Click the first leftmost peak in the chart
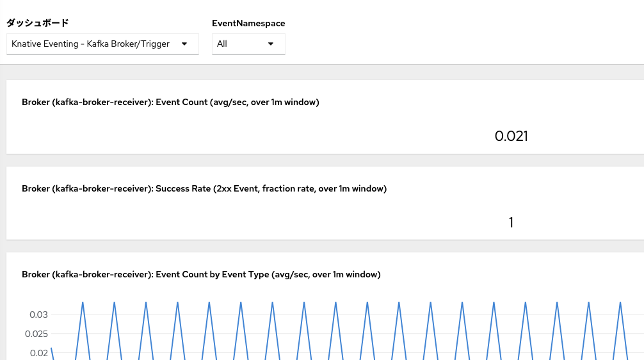The image size is (644, 360). [x=83, y=302]
